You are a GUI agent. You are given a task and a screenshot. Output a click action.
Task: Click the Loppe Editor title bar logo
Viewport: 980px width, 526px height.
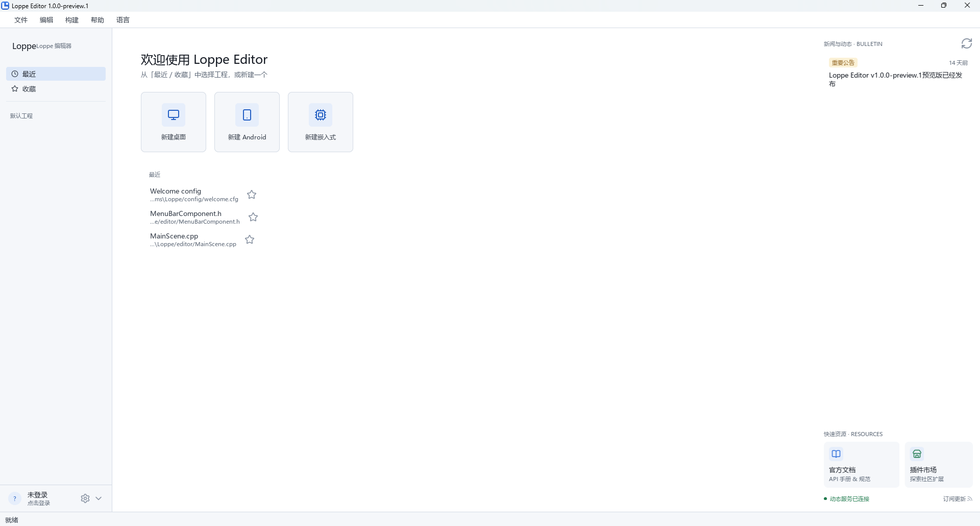(x=5, y=6)
